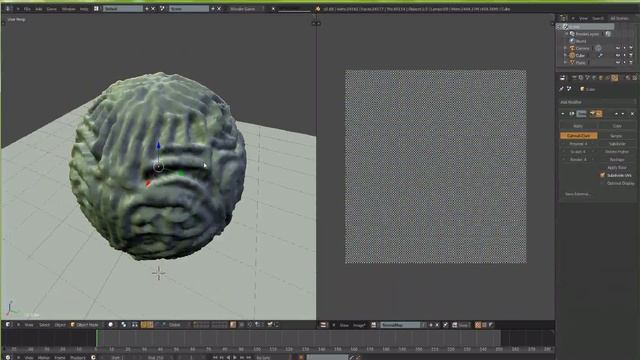This screenshot has height=360, width=640.
Task: Select the Simple subdivision type
Action: (x=616, y=136)
